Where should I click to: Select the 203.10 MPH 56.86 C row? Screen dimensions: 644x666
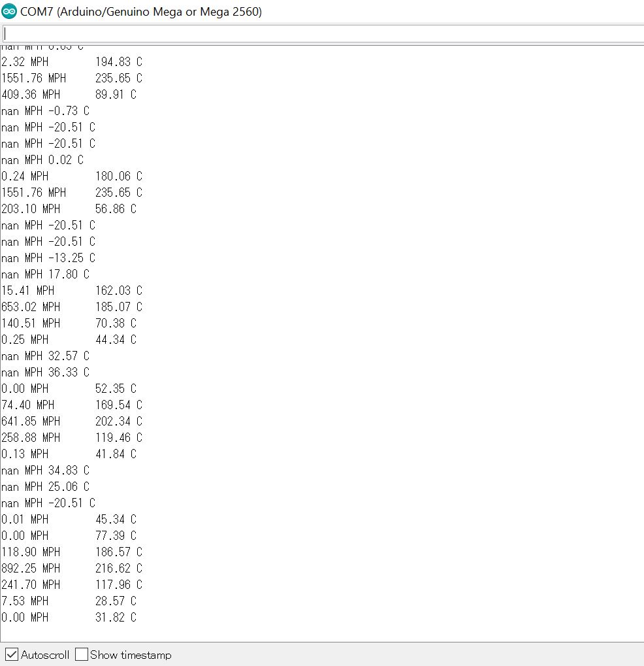[x=69, y=209]
